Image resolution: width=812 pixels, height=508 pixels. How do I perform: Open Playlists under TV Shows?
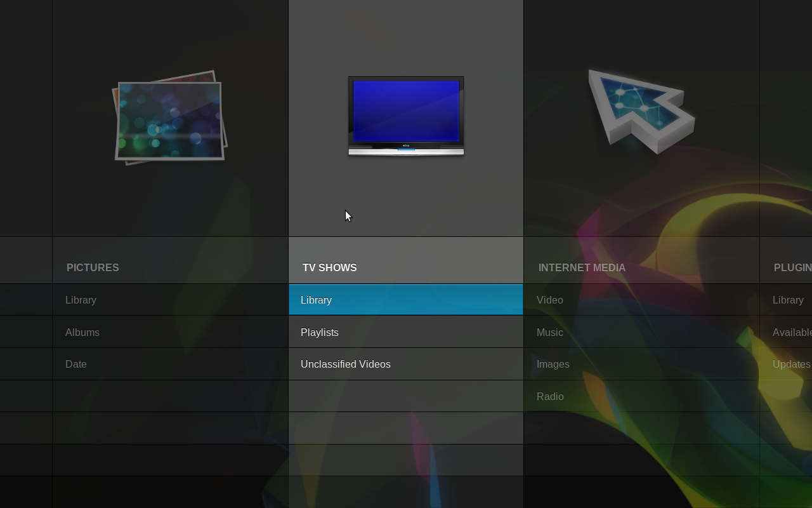tap(320, 332)
